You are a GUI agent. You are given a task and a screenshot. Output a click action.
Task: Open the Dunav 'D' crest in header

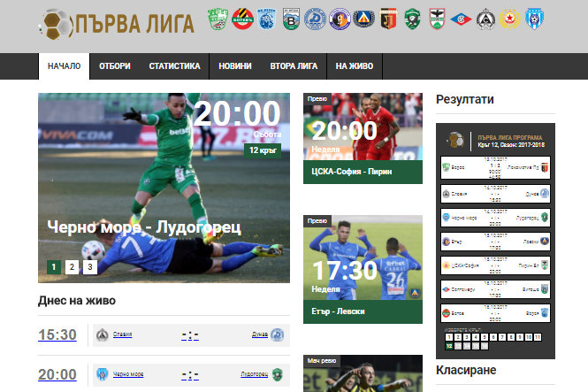[x=315, y=19]
